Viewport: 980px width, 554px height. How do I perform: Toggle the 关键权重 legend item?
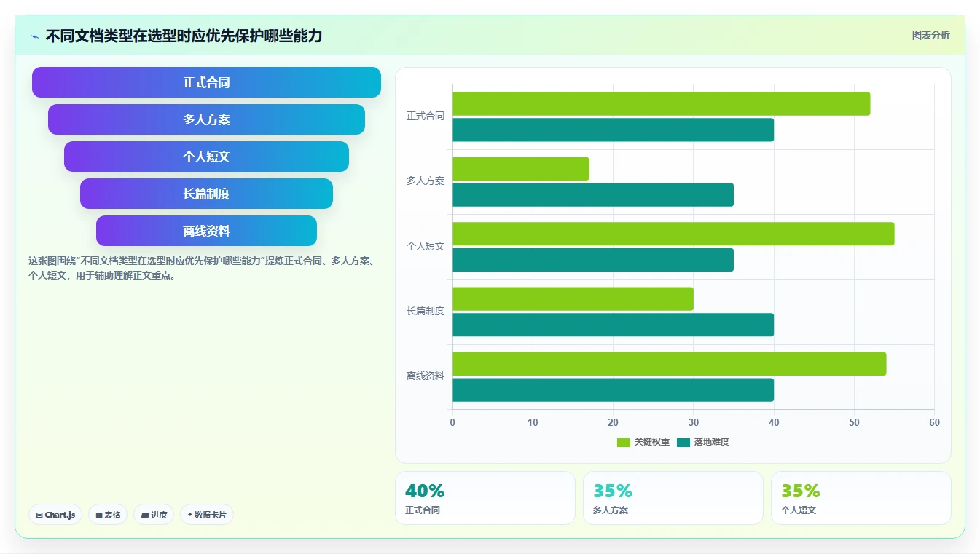643,442
